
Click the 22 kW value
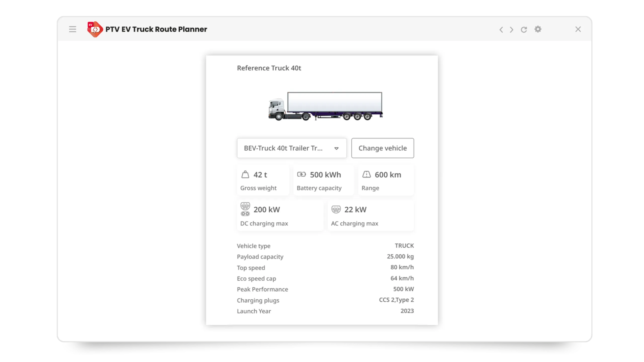pos(355,210)
